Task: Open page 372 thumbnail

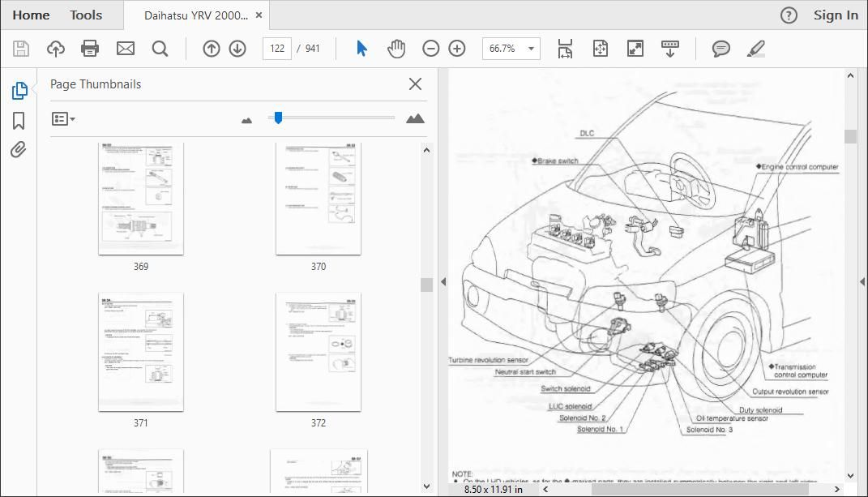Action: [319, 353]
